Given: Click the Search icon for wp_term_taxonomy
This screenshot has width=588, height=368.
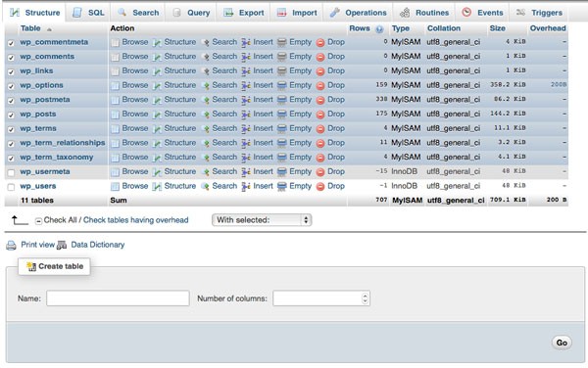Looking at the screenshot, I should (x=205, y=158).
